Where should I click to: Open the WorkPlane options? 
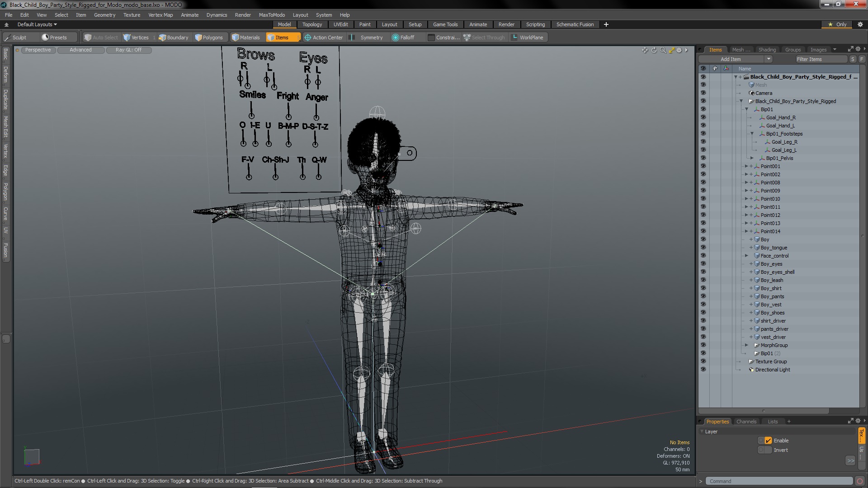(528, 38)
